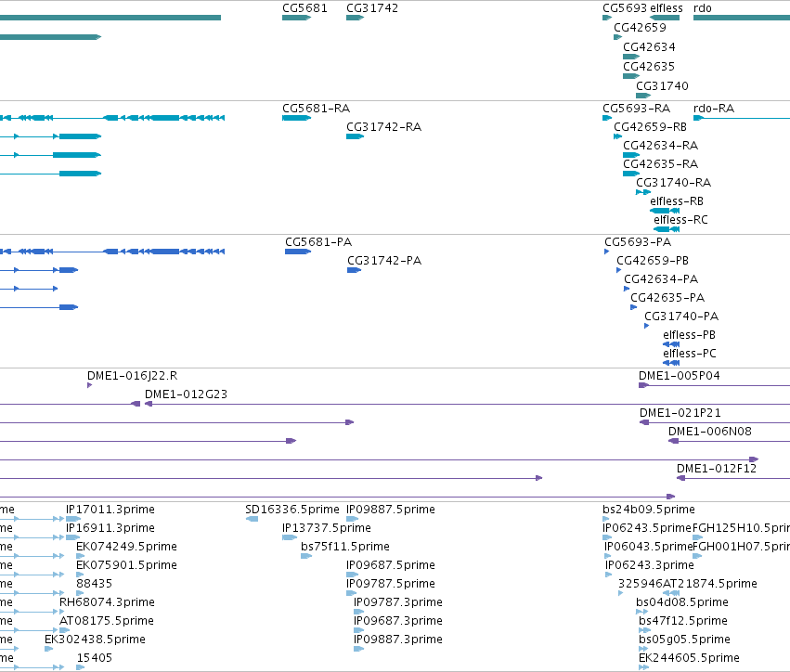This screenshot has width=790, height=672.
Task: Click the CG5681 gene arrow glyph
Action: pyautogui.click(x=297, y=18)
